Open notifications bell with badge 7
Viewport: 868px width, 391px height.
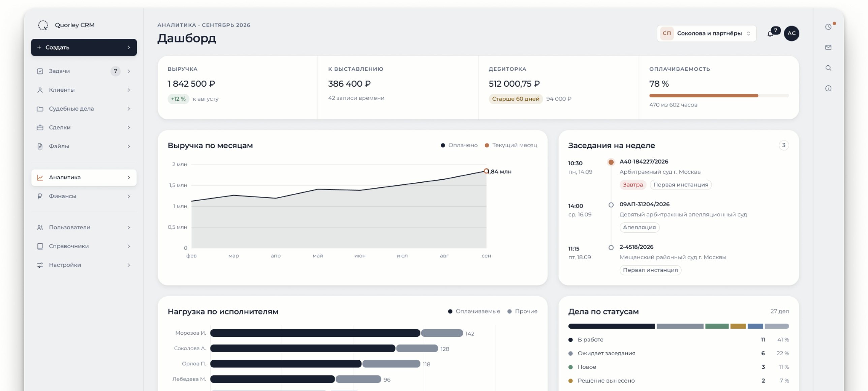[x=771, y=34]
